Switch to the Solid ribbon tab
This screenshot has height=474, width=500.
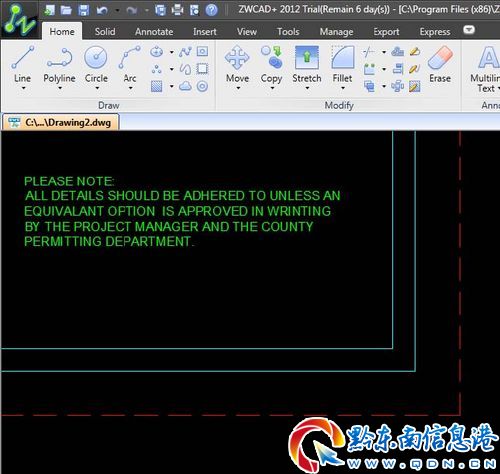tap(105, 32)
